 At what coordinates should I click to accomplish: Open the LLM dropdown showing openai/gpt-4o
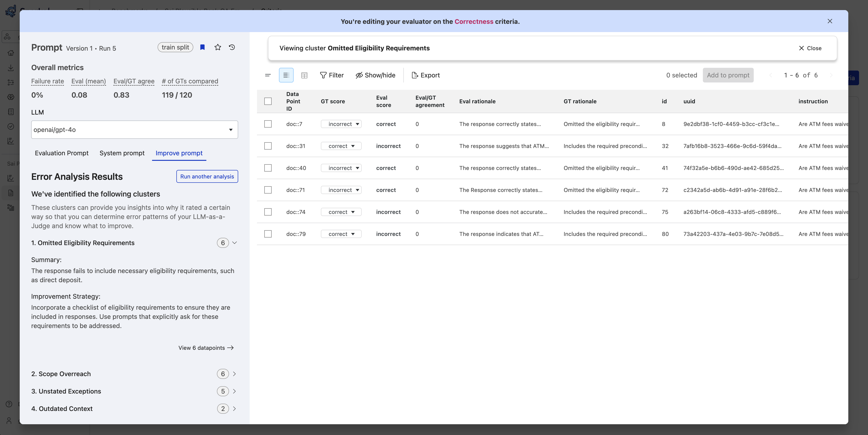[x=134, y=130]
